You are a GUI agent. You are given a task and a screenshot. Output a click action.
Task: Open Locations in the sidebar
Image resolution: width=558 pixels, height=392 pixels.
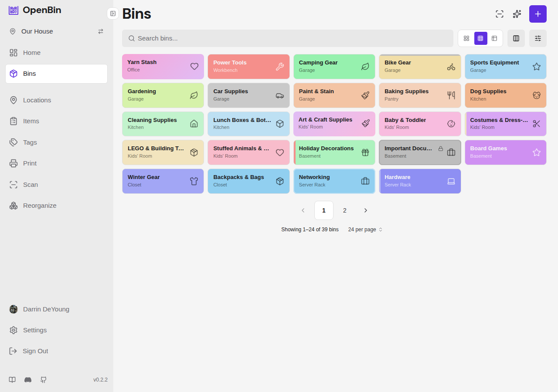(x=37, y=100)
